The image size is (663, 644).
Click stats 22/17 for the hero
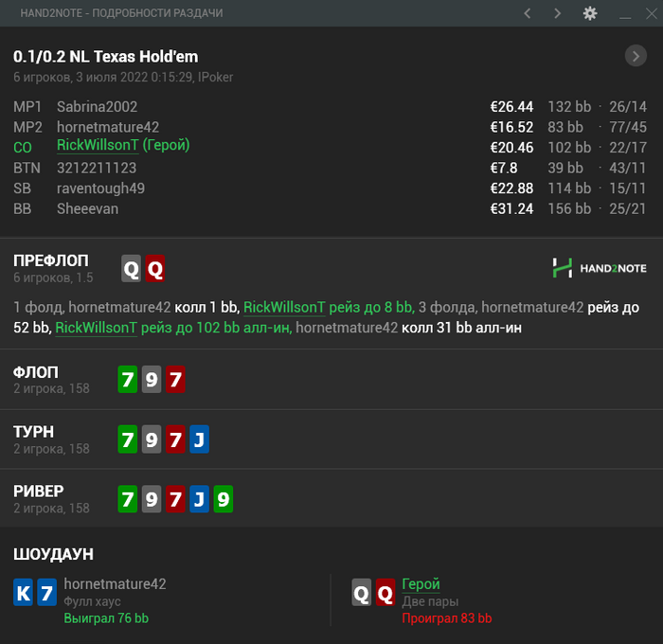coord(628,147)
